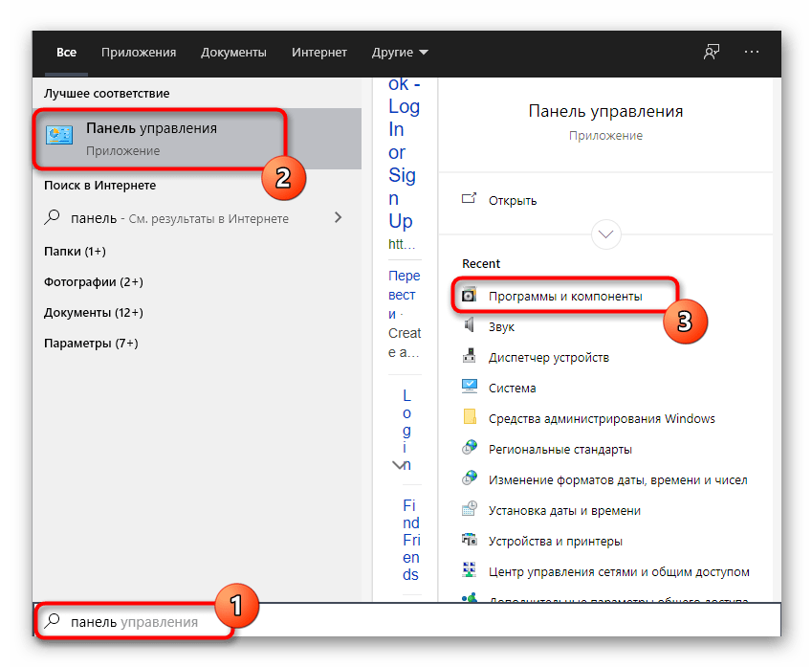Click the Regional standards globe icon

469,449
